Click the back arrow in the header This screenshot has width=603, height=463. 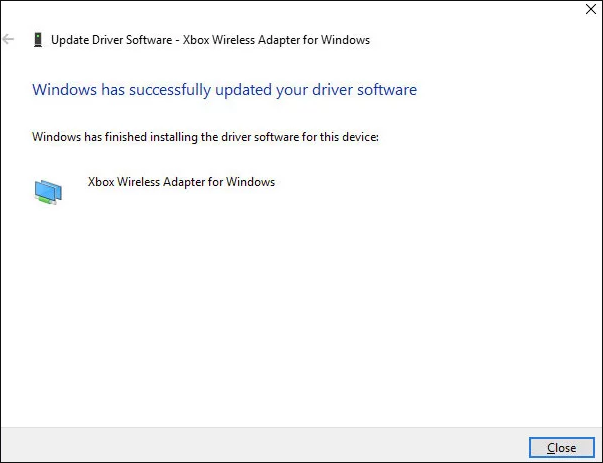[x=8, y=39]
